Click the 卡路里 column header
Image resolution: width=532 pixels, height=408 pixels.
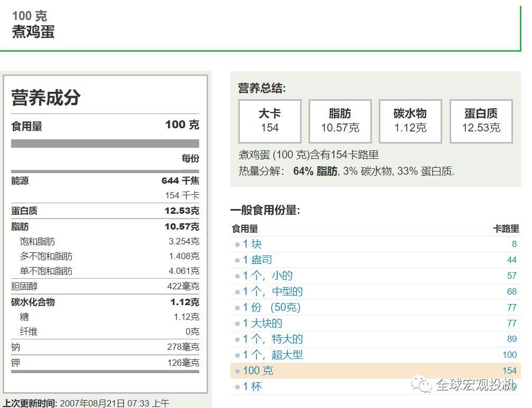(x=506, y=229)
